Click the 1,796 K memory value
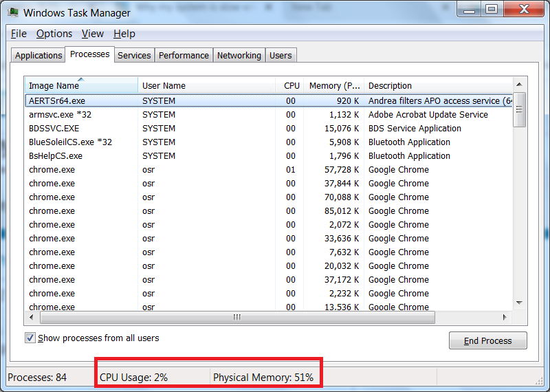The width and height of the screenshot is (550, 392). point(344,156)
